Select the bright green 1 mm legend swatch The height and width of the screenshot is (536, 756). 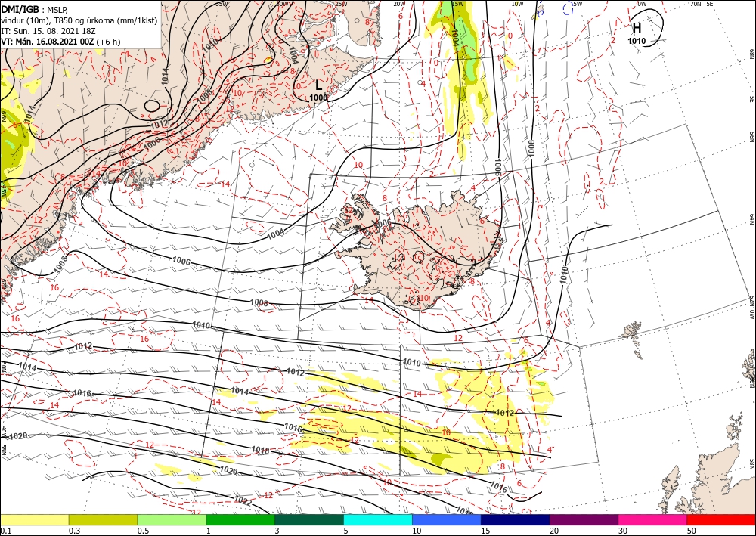coord(240,519)
